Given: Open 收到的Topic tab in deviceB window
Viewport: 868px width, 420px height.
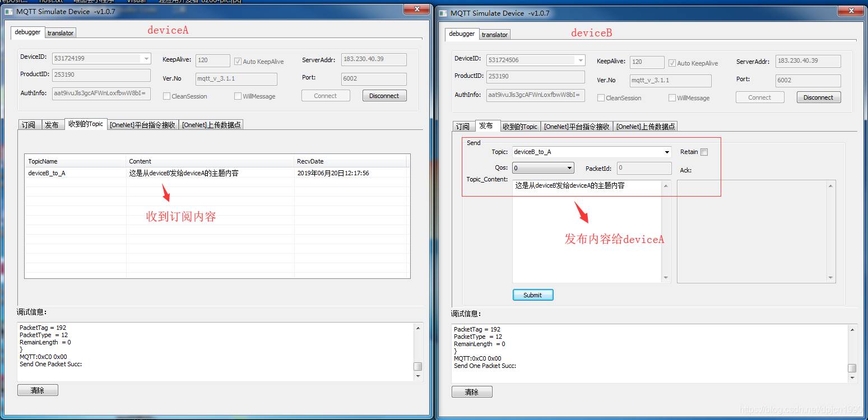Looking at the screenshot, I should click(520, 127).
